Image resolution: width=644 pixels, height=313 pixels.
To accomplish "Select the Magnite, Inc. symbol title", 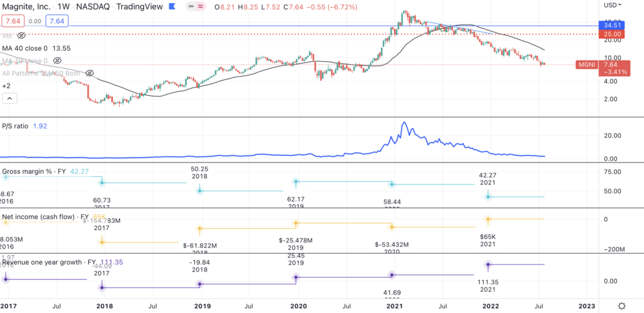I will click(26, 7).
